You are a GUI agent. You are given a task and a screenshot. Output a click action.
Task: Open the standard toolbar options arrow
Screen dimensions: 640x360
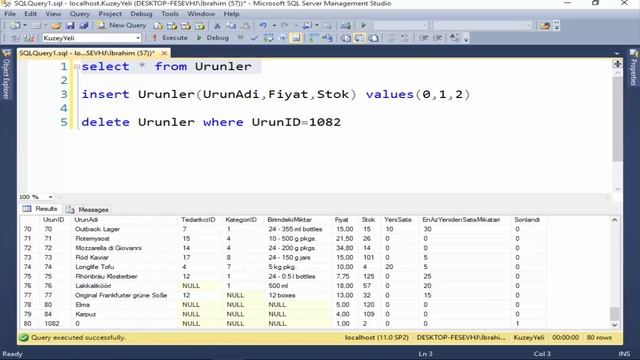point(556,25)
